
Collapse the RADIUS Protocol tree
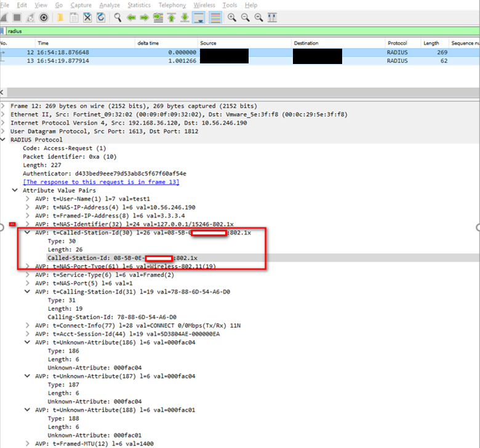tap(5, 140)
